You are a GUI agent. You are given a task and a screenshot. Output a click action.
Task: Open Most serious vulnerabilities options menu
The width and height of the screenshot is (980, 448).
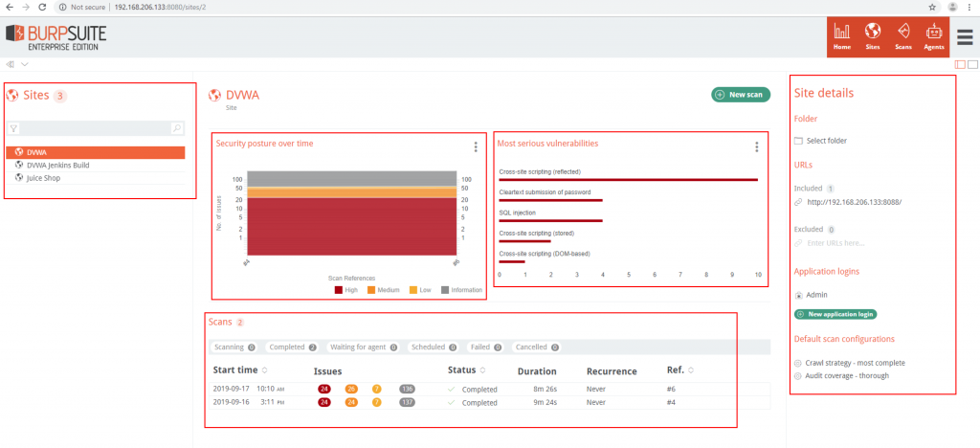coord(756,146)
